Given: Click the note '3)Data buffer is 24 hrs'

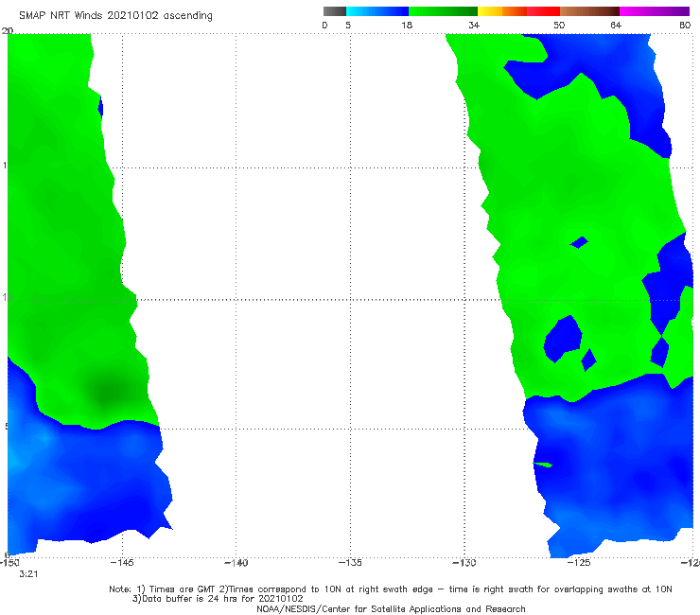Looking at the screenshot, I should [x=218, y=599].
